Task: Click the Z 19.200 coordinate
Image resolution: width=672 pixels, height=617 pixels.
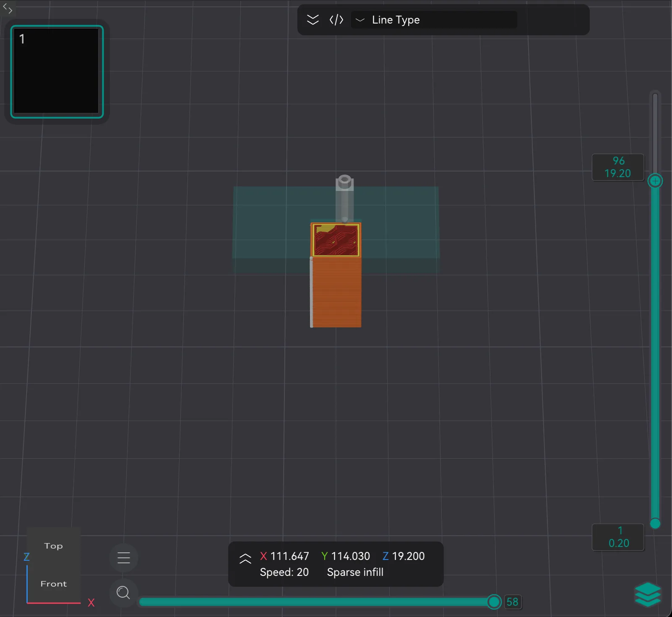Action: click(404, 556)
